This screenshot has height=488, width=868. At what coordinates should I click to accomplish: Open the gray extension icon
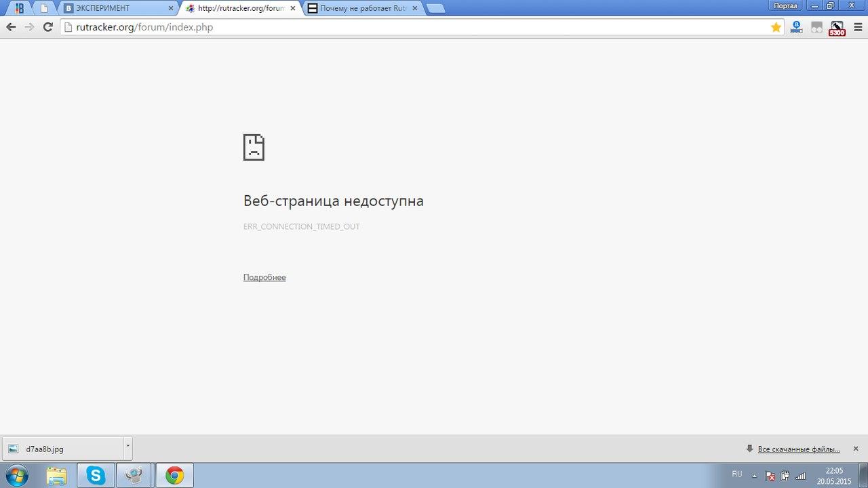[816, 27]
